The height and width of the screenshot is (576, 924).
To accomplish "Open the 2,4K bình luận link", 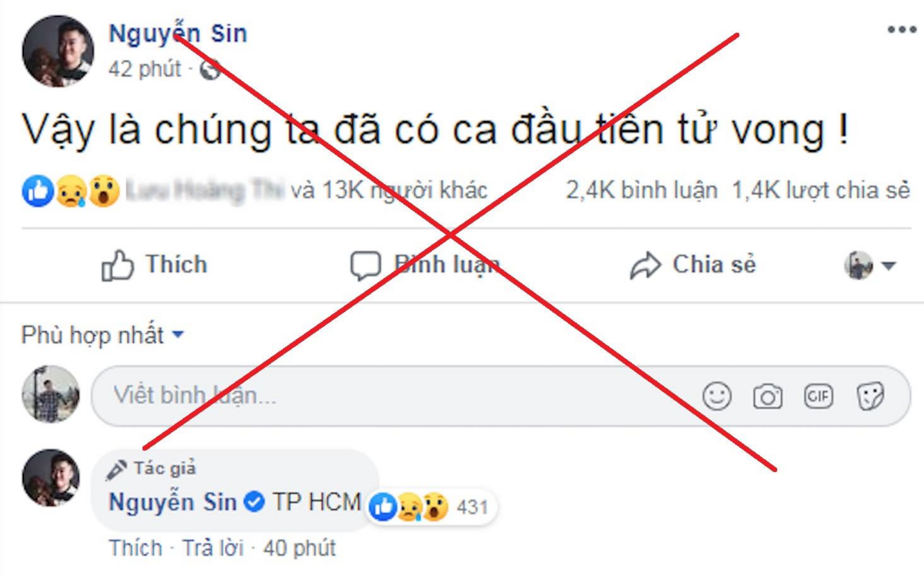I will (641, 190).
